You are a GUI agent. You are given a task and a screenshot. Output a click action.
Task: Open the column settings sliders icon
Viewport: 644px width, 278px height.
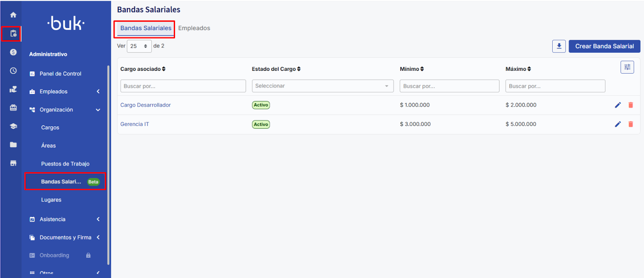pyautogui.click(x=627, y=67)
